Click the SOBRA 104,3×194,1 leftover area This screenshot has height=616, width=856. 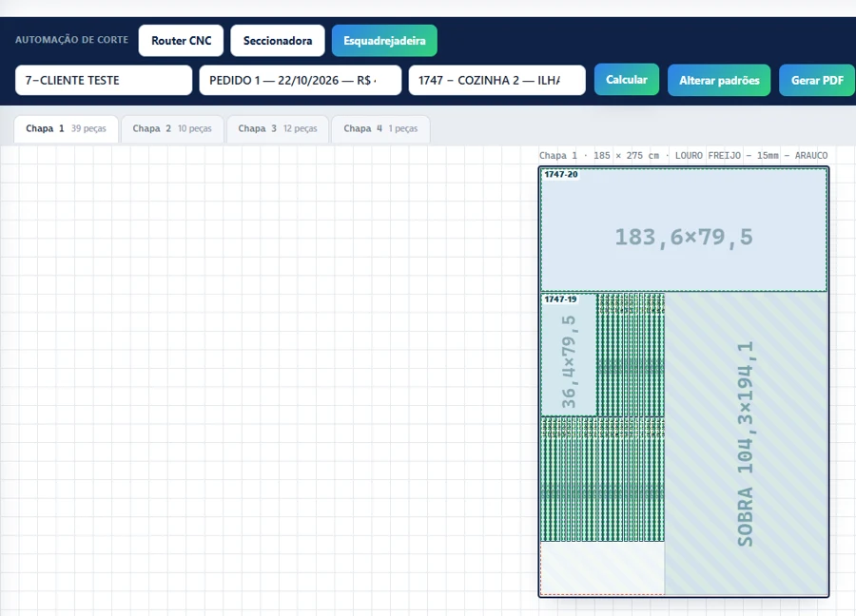[x=747, y=444]
